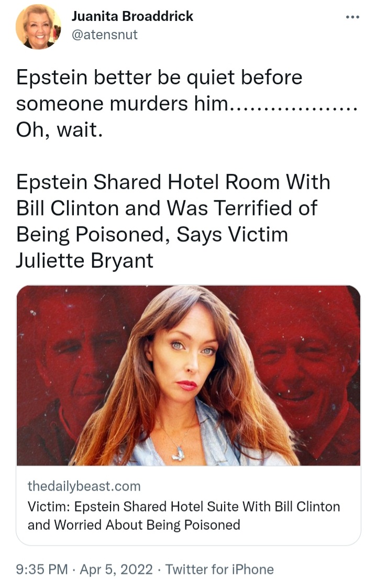The width and height of the screenshot is (377, 588).
Task: Click the 'Being Poisoned, Says Victim' line
Action: click(x=152, y=234)
